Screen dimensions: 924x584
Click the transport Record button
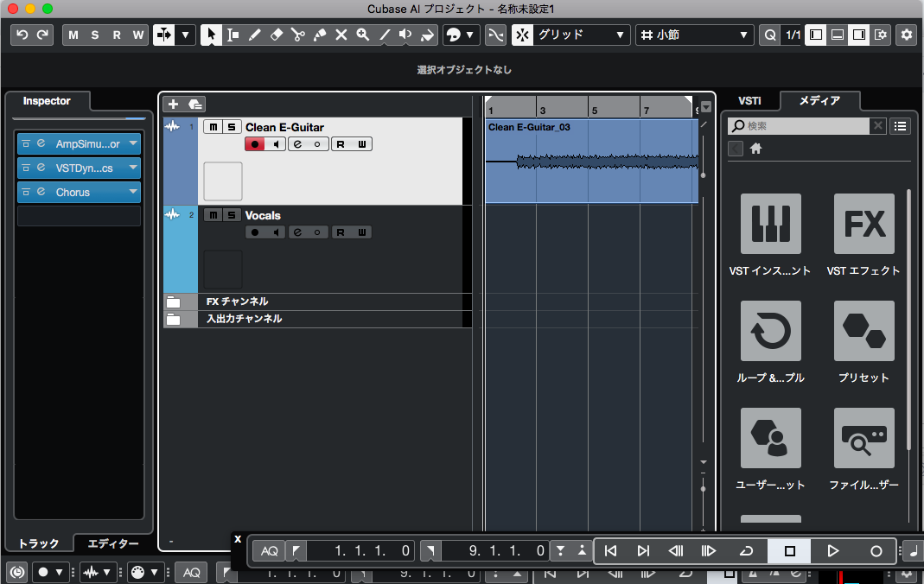[x=876, y=551]
